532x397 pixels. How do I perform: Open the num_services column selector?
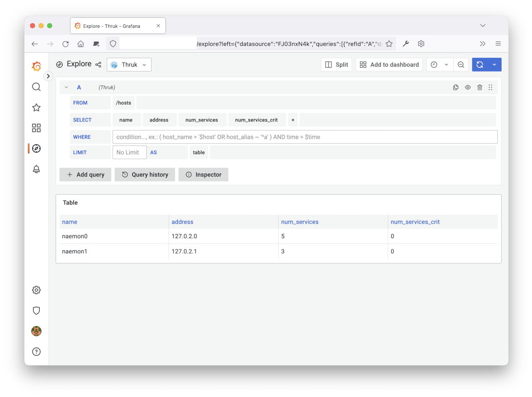coord(202,120)
